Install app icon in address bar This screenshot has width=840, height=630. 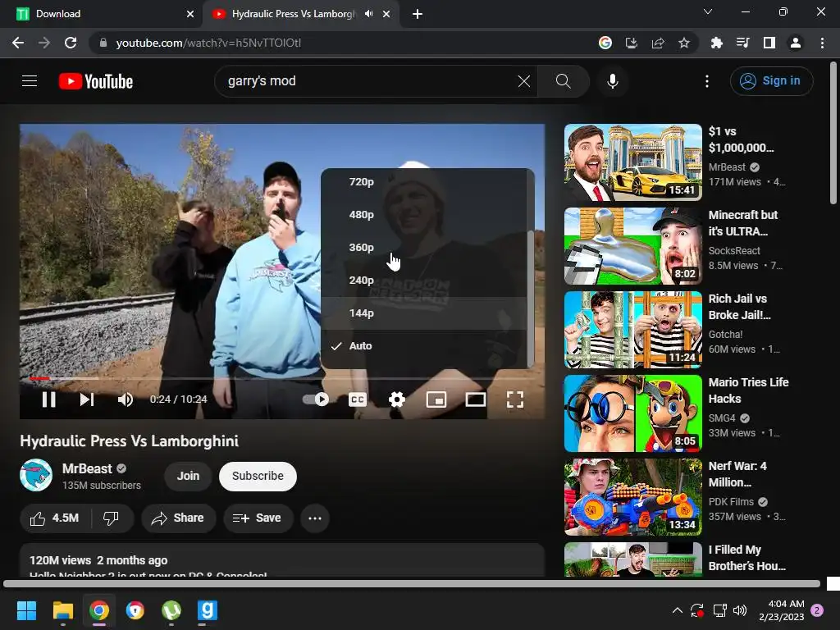[x=632, y=43]
